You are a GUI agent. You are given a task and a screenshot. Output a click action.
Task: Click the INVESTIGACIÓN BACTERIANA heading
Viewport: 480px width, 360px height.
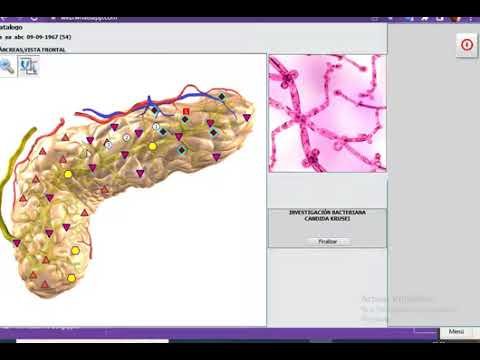[x=327, y=212]
